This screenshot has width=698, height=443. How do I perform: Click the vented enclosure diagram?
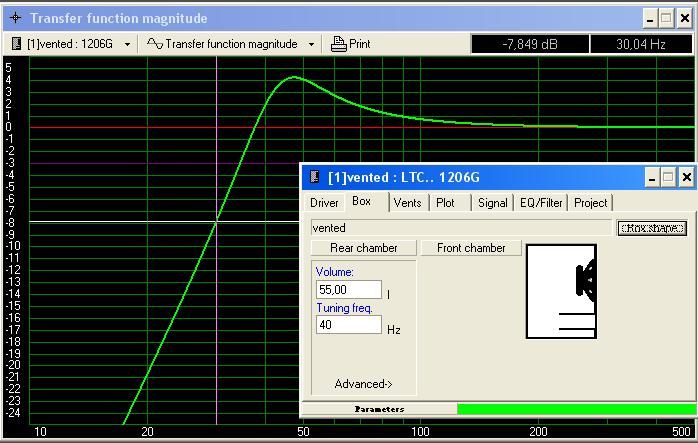568,291
